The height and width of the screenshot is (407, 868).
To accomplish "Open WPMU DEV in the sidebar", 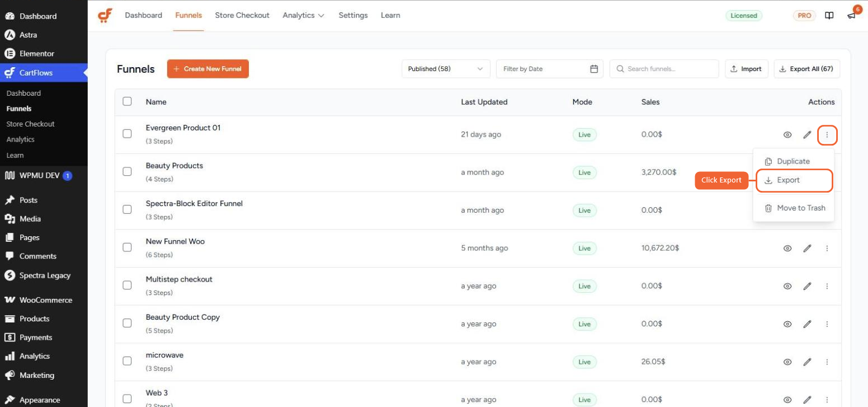I will (x=44, y=176).
